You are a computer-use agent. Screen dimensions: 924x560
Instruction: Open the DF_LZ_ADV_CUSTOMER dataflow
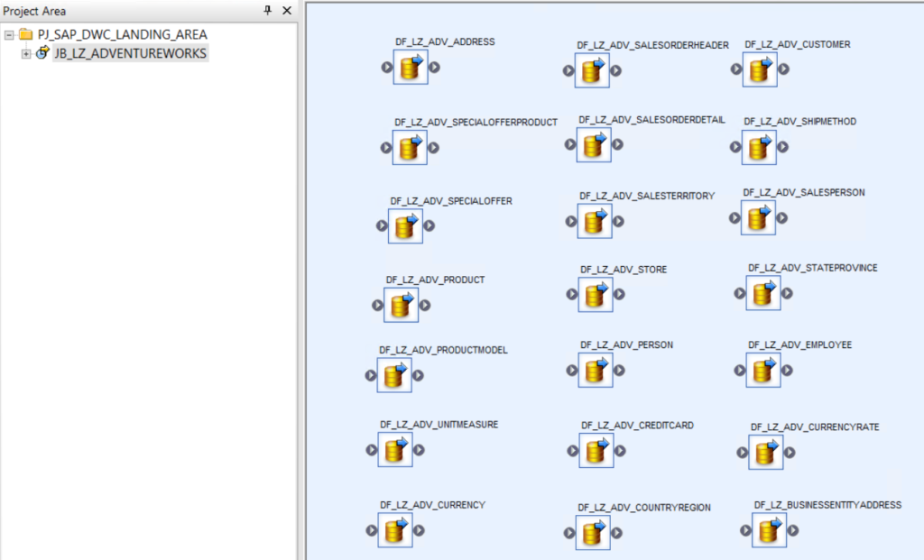(761, 68)
